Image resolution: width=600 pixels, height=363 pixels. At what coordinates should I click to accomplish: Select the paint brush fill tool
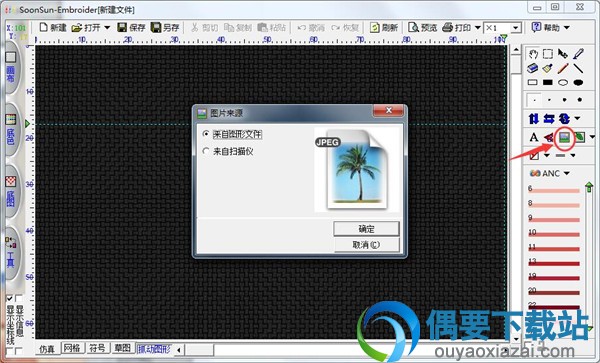548,68
